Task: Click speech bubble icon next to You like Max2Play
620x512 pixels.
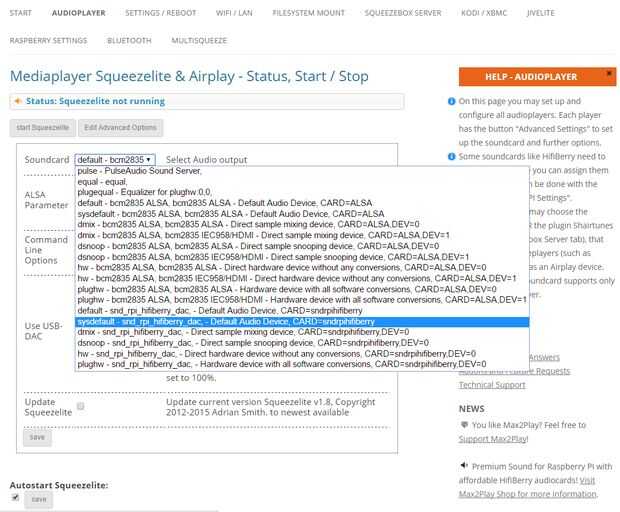Action: 464,425
